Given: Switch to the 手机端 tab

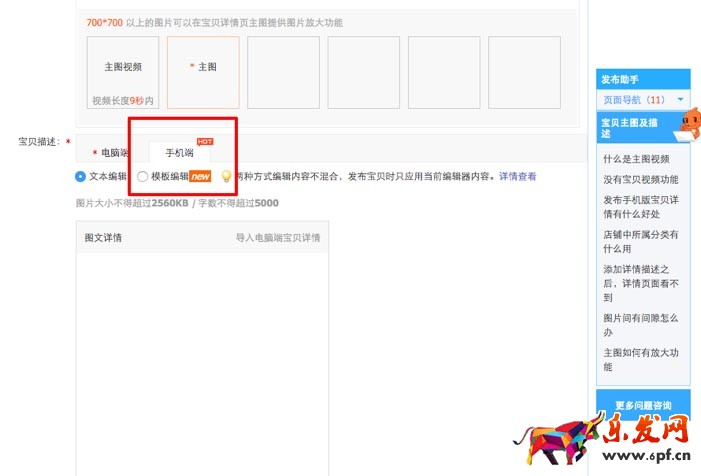Looking at the screenshot, I should click(182, 153).
